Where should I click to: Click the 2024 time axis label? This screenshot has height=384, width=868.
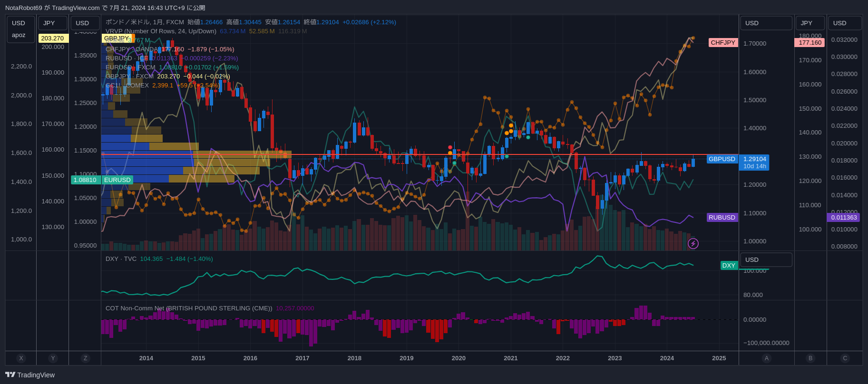pyautogui.click(x=667, y=358)
